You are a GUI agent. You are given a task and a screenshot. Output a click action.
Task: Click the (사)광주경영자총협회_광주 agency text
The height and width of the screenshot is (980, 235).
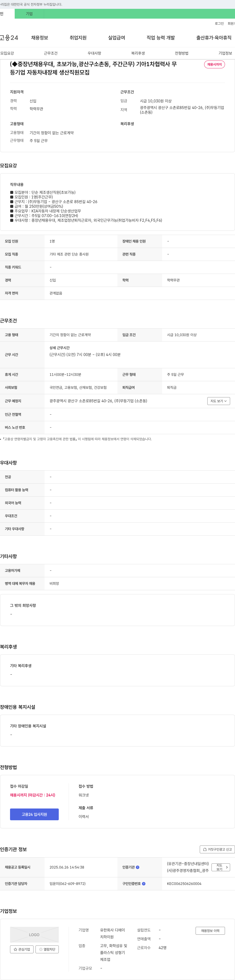click(188, 871)
